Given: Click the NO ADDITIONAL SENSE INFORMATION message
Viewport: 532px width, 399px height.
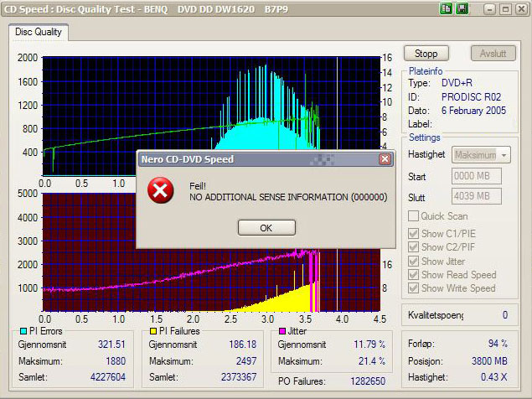Looking at the screenshot, I should coord(288,197).
